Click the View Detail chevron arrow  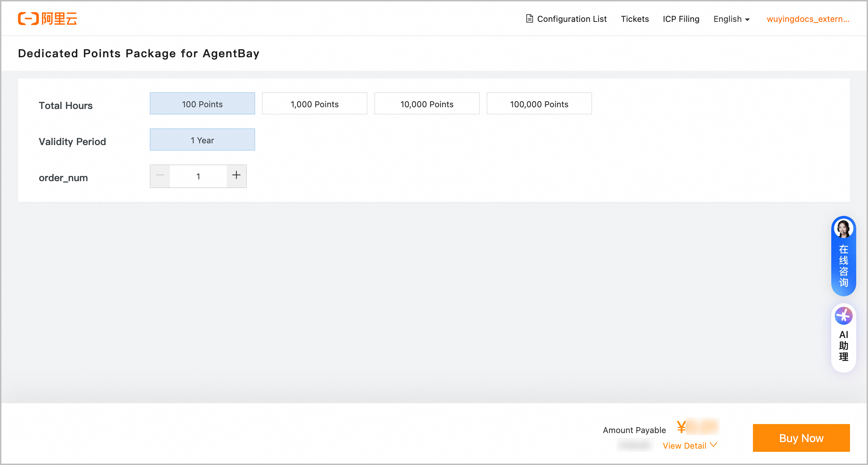tap(713, 445)
